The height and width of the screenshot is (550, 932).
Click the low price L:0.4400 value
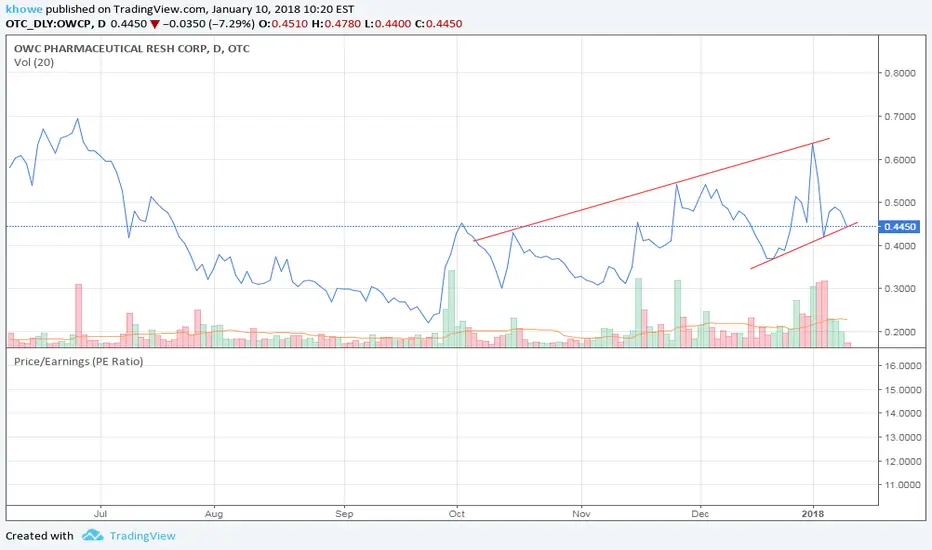[x=388, y=24]
